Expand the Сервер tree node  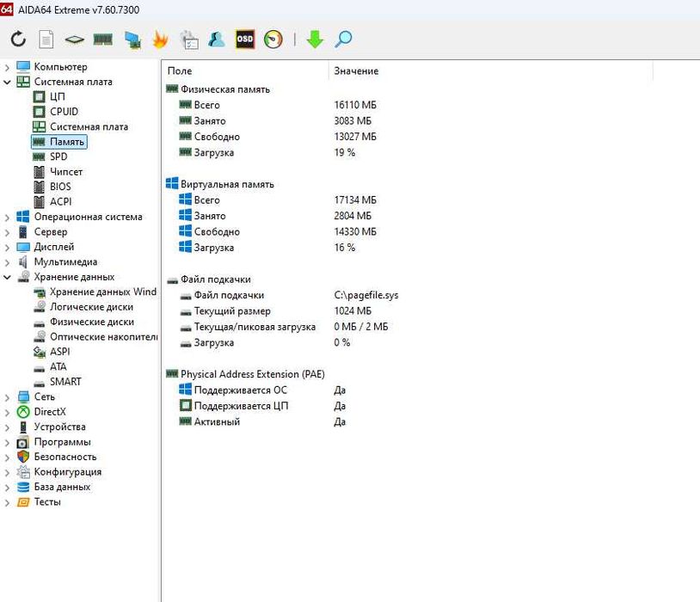point(7,232)
